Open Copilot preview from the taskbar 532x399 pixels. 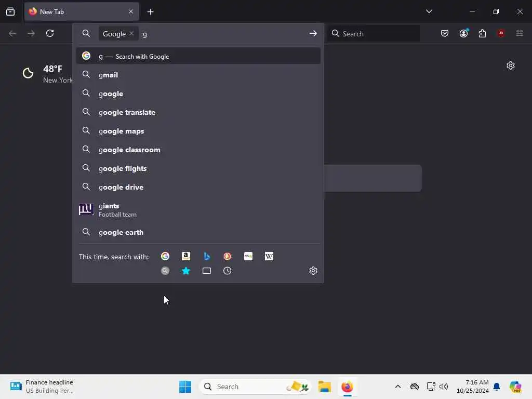coord(515,387)
